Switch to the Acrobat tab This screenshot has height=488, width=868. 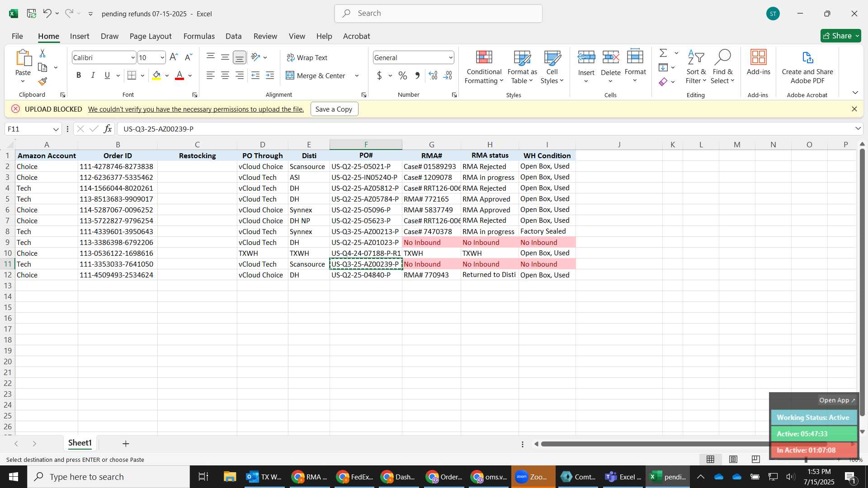point(356,36)
